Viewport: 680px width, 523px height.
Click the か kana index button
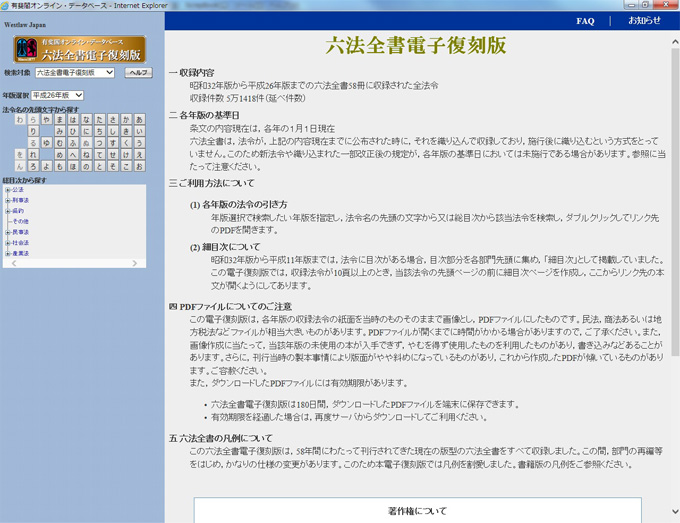[126, 119]
